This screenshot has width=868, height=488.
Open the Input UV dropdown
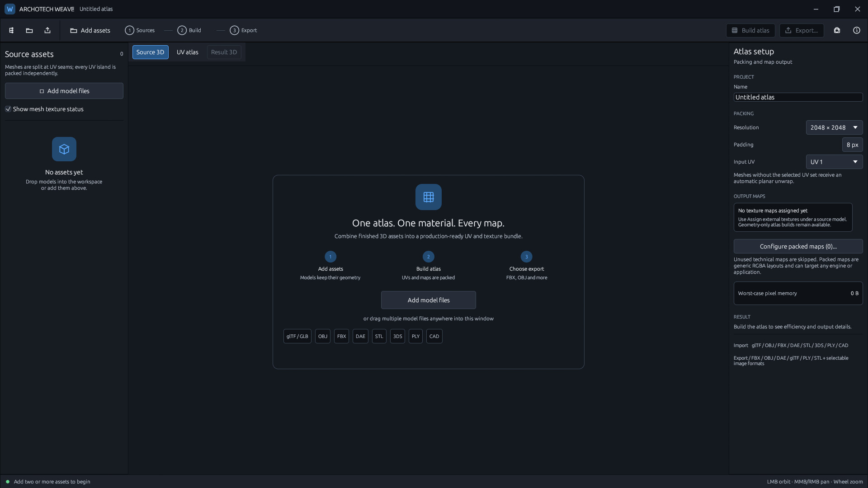(834, 162)
